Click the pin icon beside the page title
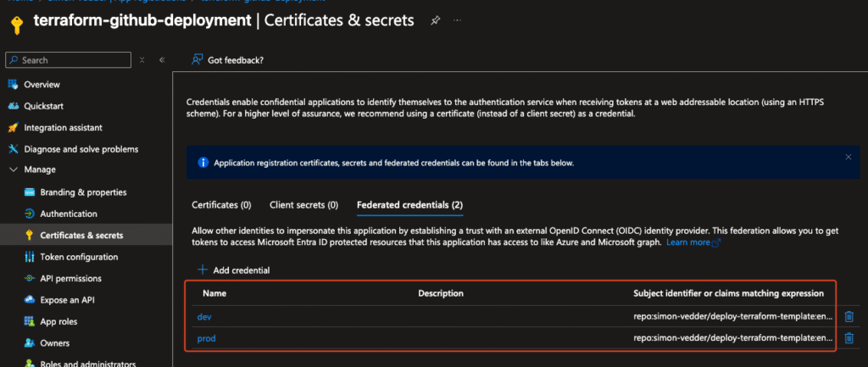 click(x=435, y=19)
